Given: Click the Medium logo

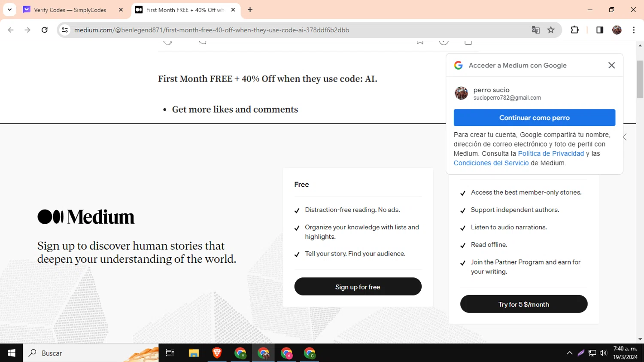Looking at the screenshot, I should point(86,217).
